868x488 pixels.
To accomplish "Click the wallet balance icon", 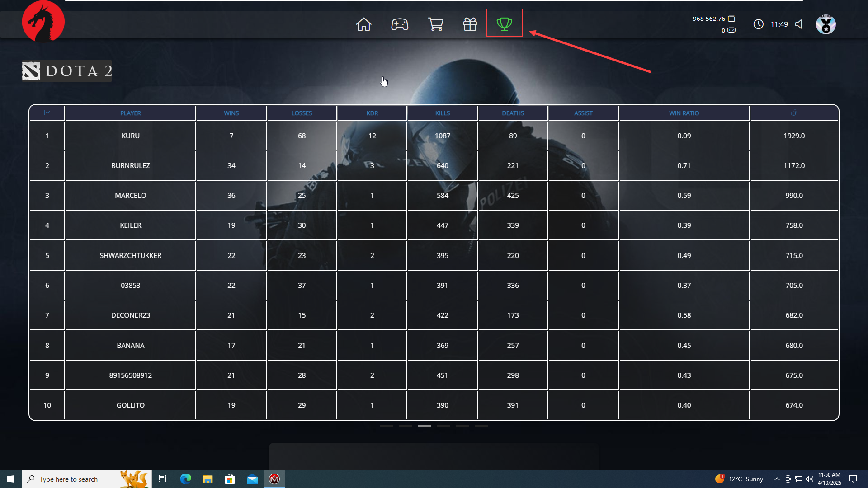I will pos(731,19).
